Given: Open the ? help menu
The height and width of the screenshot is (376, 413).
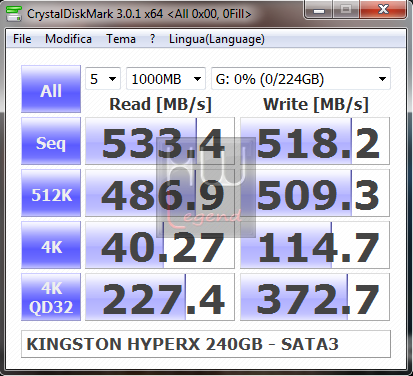Looking at the screenshot, I should (152, 39).
